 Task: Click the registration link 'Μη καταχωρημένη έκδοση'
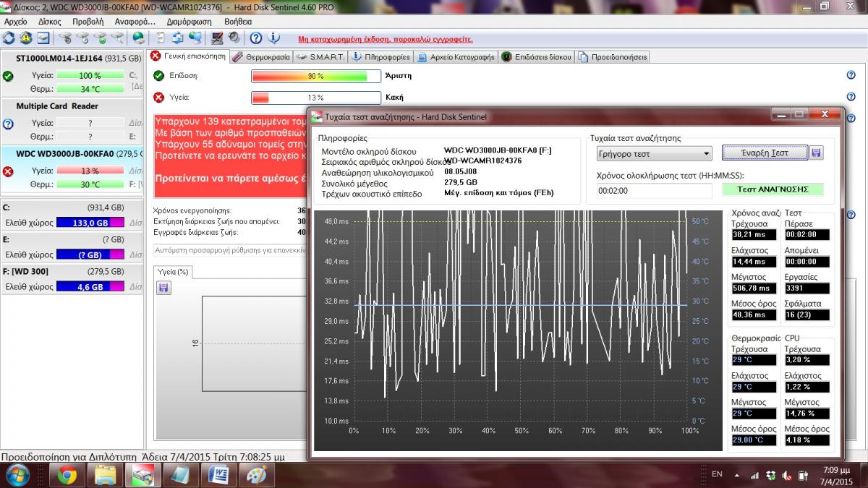pos(385,39)
